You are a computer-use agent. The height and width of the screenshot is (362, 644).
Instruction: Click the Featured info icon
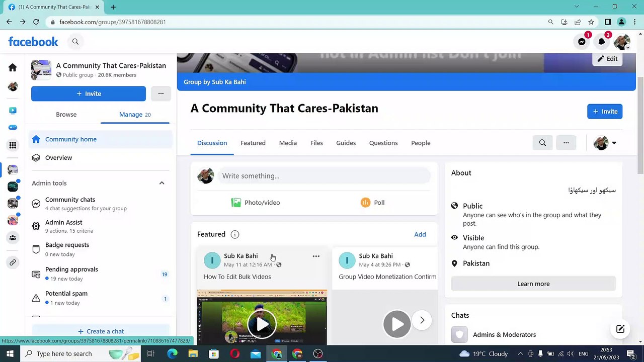click(234, 234)
